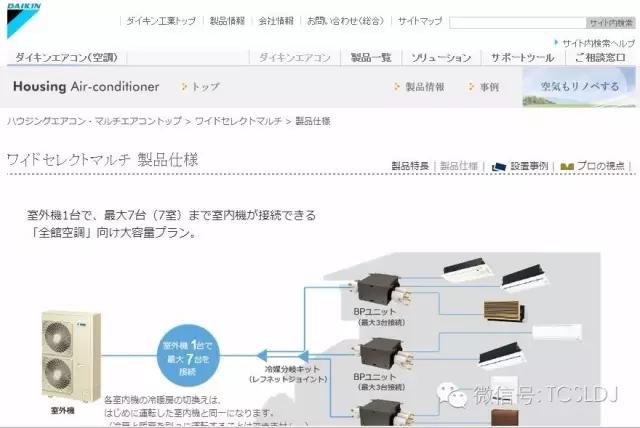This screenshot has width=640, height=428.
Task: Click the blue 最大7台 circle badge
Action: tap(188, 355)
